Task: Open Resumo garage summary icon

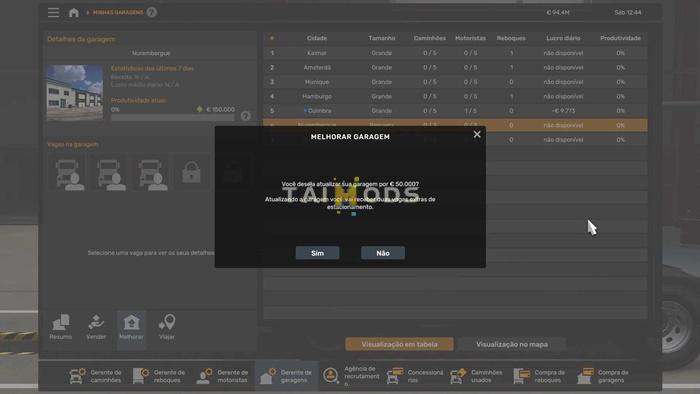Action: click(x=61, y=328)
